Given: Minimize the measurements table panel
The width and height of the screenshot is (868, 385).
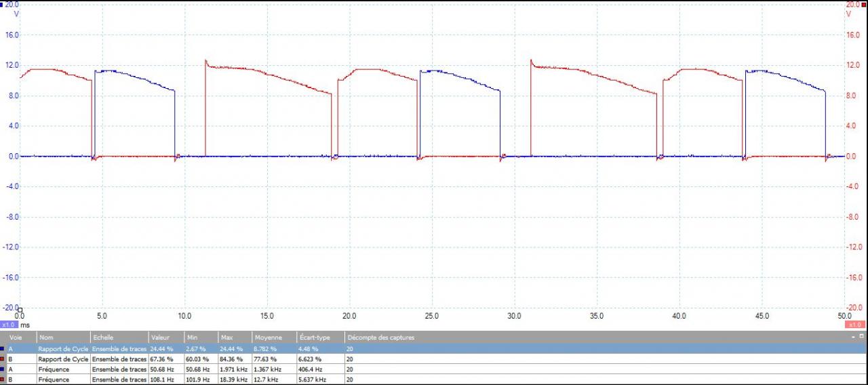Looking at the screenshot, I should [x=853, y=337].
